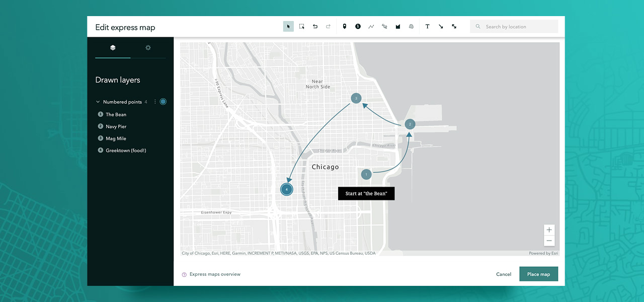The height and width of the screenshot is (302, 644).
Task: Open the Numbered points color swatch
Action: (x=163, y=102)
